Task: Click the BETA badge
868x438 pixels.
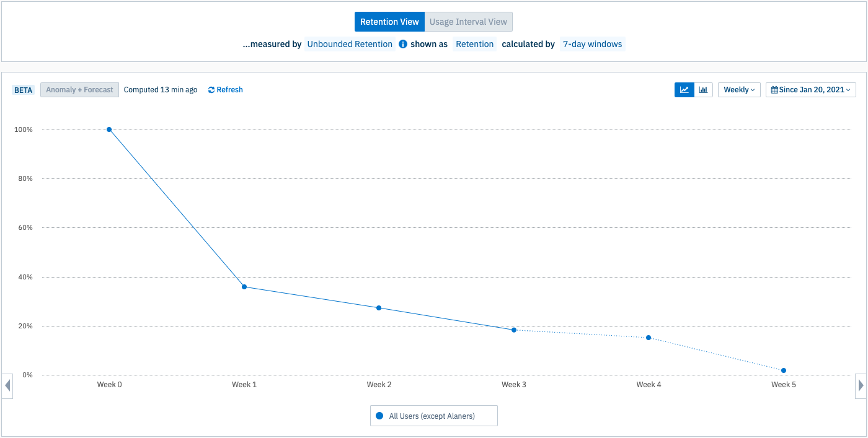Action: pos(23,90)
